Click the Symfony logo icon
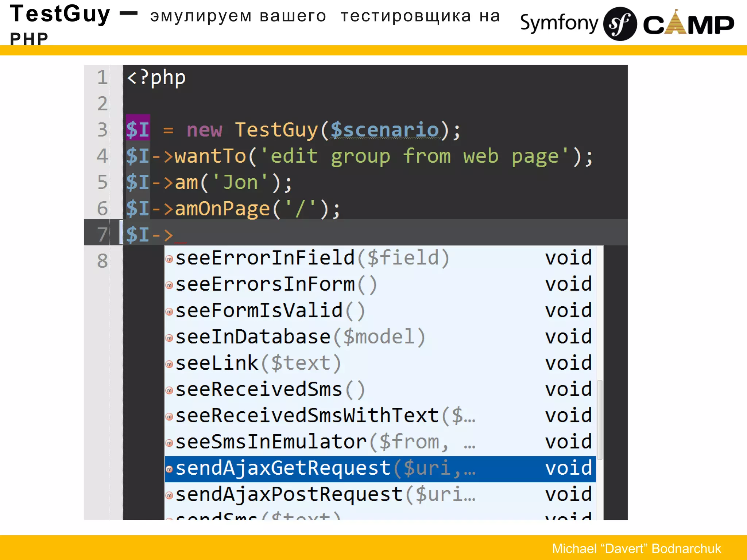747x560 pixels. click(620, 24)
